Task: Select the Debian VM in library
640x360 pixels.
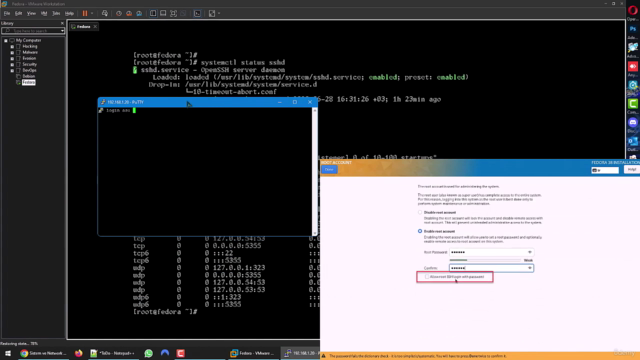Action: (29, 76)
